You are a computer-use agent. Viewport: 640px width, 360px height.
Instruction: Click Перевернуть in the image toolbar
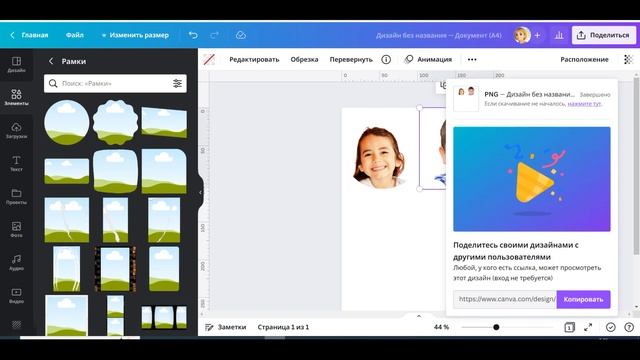tap(351, 60)
